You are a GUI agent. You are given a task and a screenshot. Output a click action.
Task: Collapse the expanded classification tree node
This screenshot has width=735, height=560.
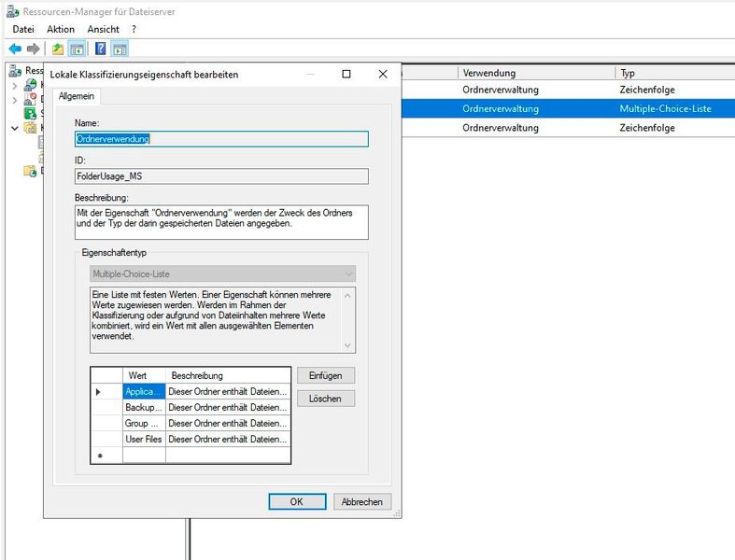pos(15,128)
